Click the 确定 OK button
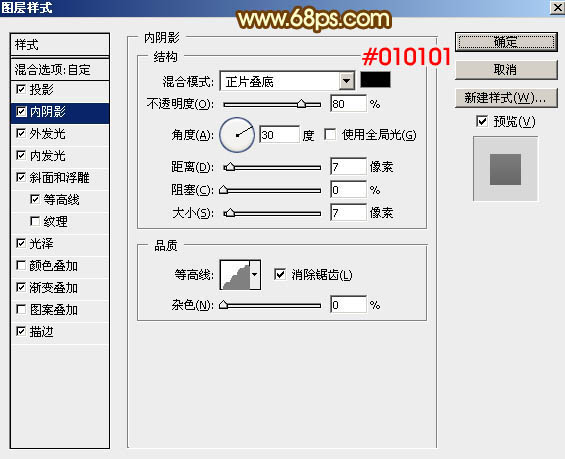Viewport: 565px width, 459px height. [506, 42]
